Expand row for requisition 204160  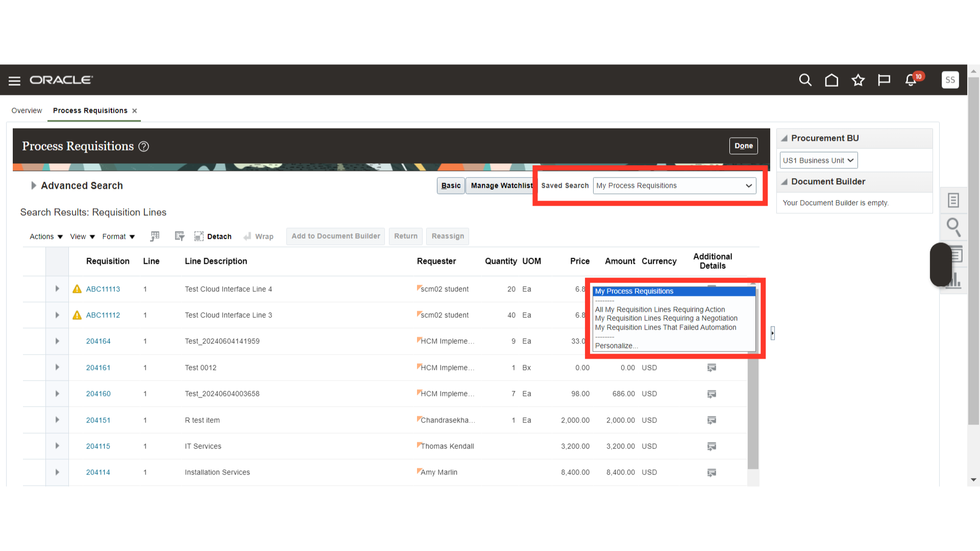click(x=57, y=393)
